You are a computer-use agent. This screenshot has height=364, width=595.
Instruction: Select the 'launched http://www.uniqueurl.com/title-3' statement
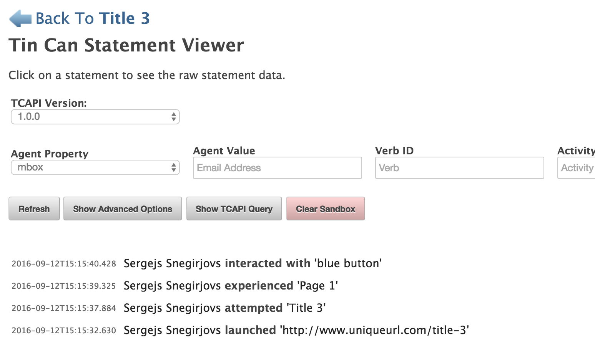tap(296, 330)
